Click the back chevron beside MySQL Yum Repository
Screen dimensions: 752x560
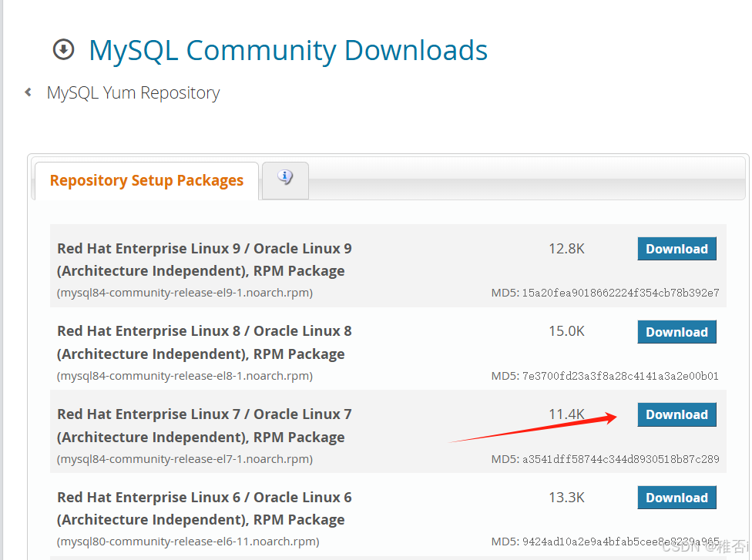(x=29, y=92)
